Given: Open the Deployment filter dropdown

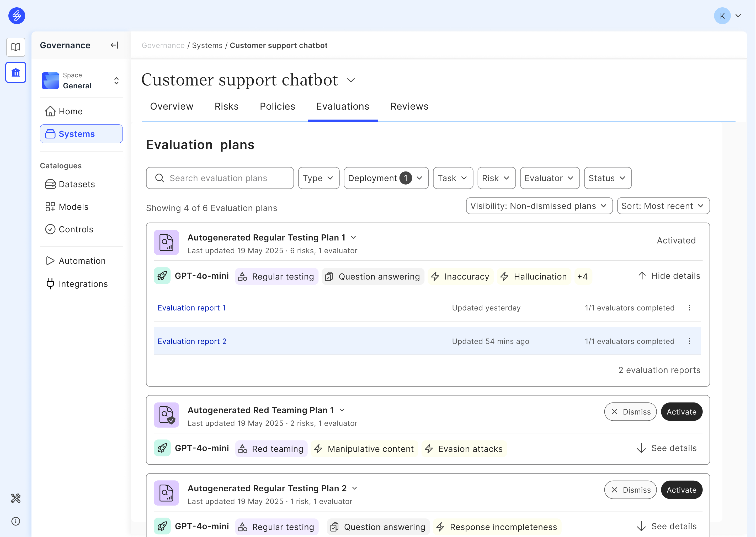Looking at the screenshot, I should click(386, 178).
